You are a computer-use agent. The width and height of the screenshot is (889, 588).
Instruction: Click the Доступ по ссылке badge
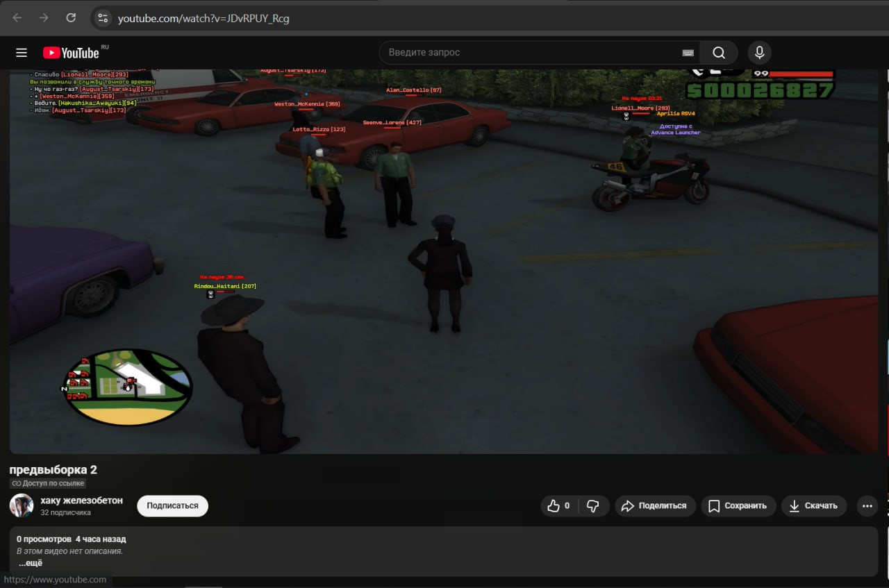pyautogui.click(x=48, y=483)
